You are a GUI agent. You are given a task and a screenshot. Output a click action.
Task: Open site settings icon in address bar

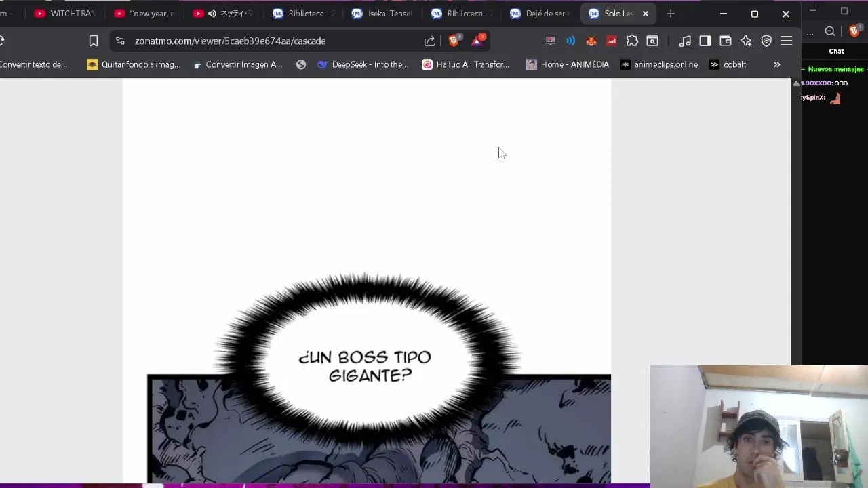click(120, 41)
